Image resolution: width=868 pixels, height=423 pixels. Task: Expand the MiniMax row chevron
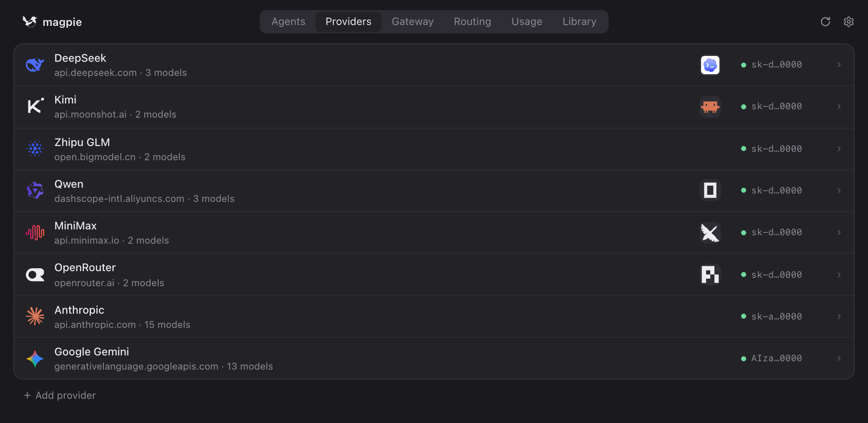click(x=839, y=232)
